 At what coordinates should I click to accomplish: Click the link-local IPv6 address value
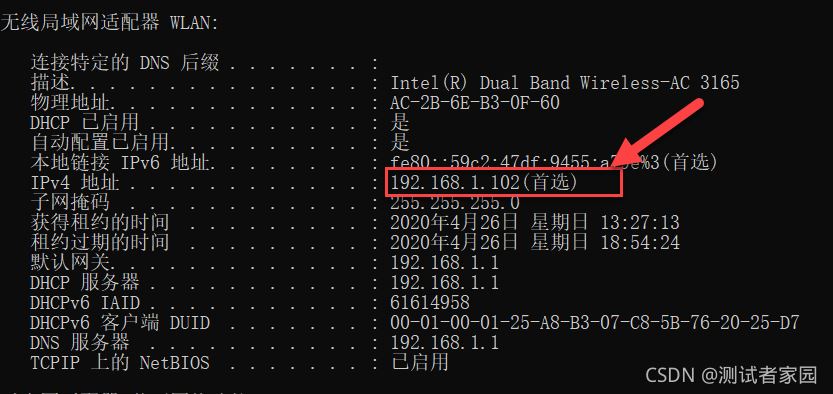pyautogui.click(x=554, y=162)
